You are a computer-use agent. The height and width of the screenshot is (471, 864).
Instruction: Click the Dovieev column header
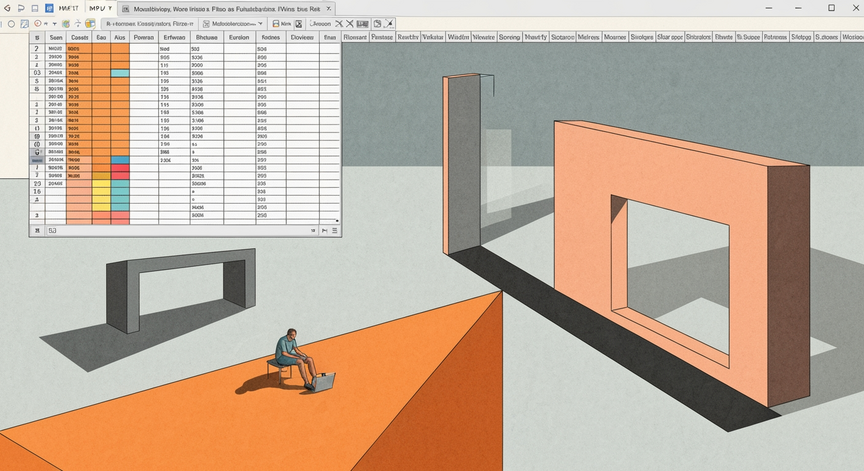tap(303, 37)
